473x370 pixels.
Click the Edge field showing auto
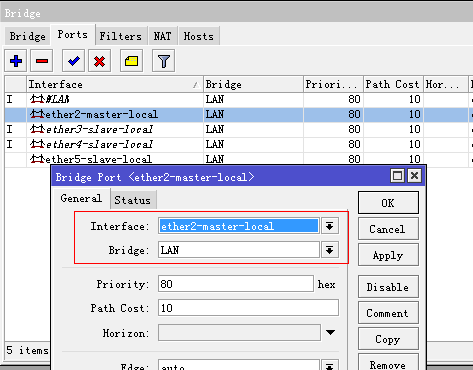pos(239,365)
